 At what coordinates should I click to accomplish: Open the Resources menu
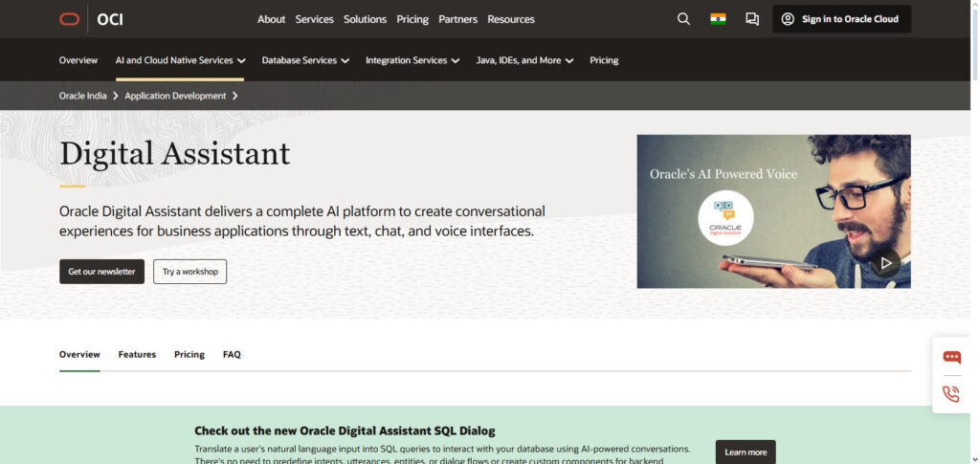tap(511, 19)
